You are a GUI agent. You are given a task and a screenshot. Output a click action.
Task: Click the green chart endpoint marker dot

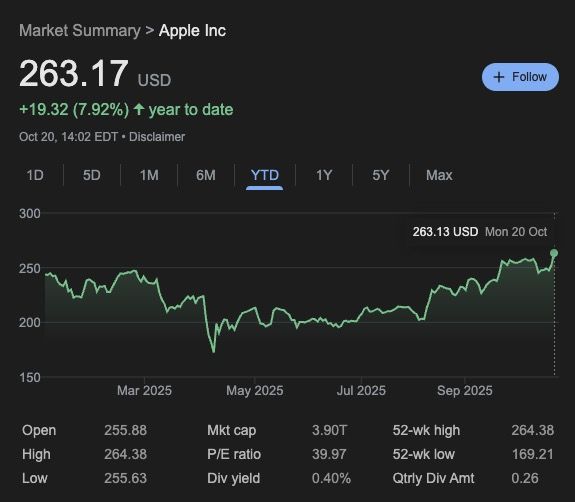554,253
